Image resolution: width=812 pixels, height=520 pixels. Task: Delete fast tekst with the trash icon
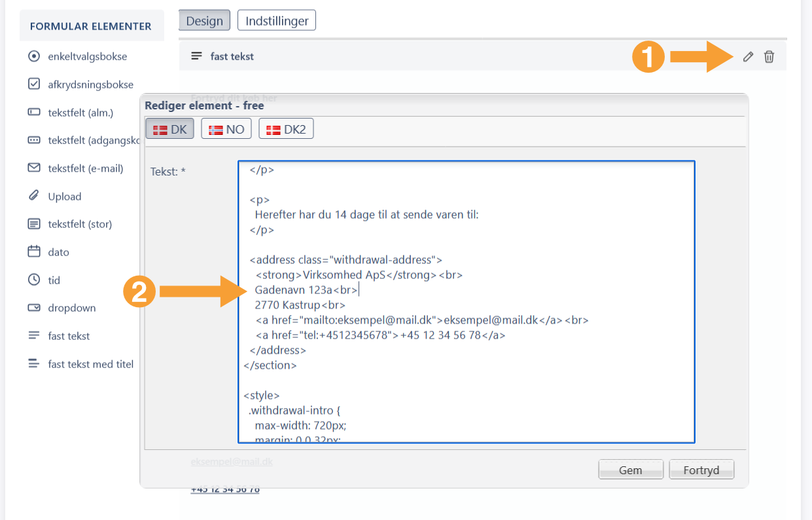tap(769, 57)
